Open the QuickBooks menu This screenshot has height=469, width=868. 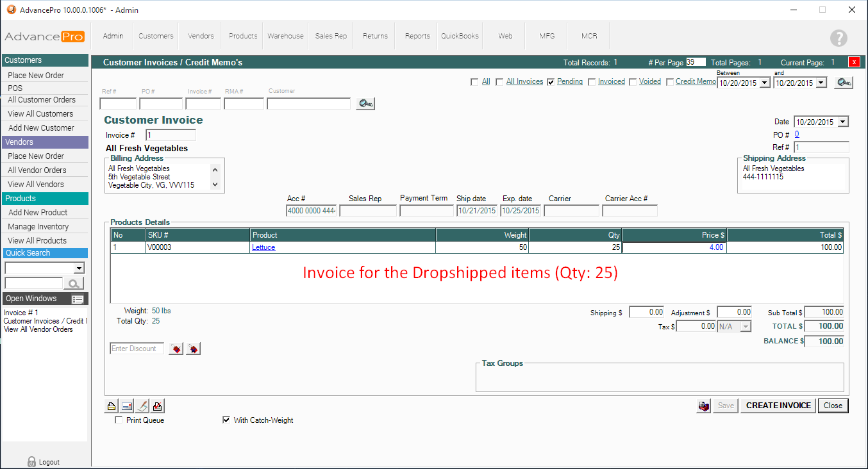[460, 36]
